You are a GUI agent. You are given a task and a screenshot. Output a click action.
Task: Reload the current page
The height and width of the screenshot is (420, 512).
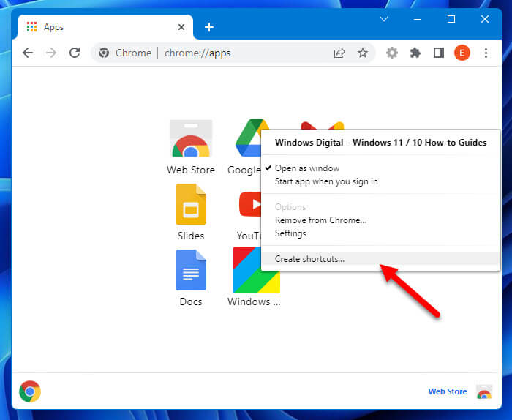[x=75, y=53]
